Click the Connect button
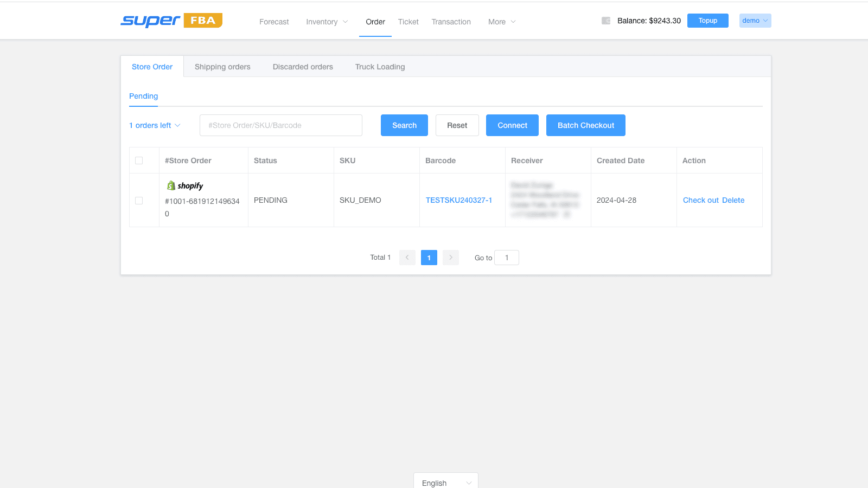Screen dimensions: 868x488 pos(513,125)
